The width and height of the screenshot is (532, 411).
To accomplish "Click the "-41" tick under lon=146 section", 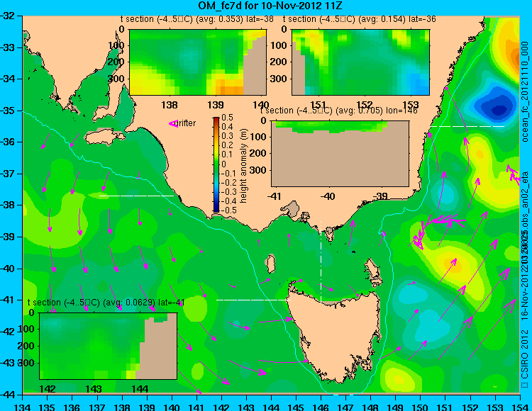I will (275, 196).
